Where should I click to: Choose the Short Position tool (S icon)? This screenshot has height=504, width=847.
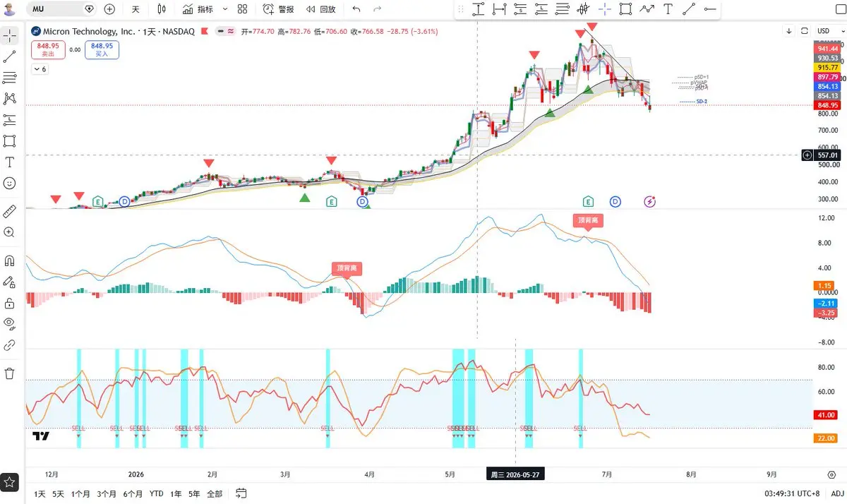tap(521, 9)
